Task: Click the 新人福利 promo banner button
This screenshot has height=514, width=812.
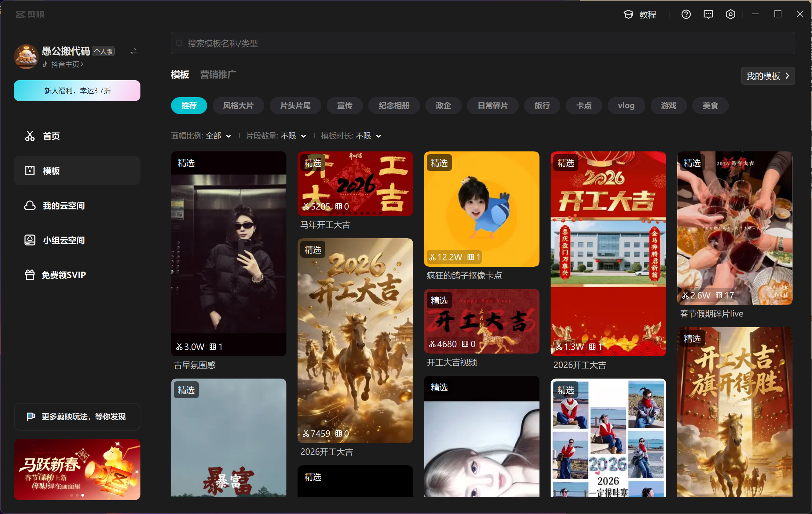Action: [x=77, y=91]
